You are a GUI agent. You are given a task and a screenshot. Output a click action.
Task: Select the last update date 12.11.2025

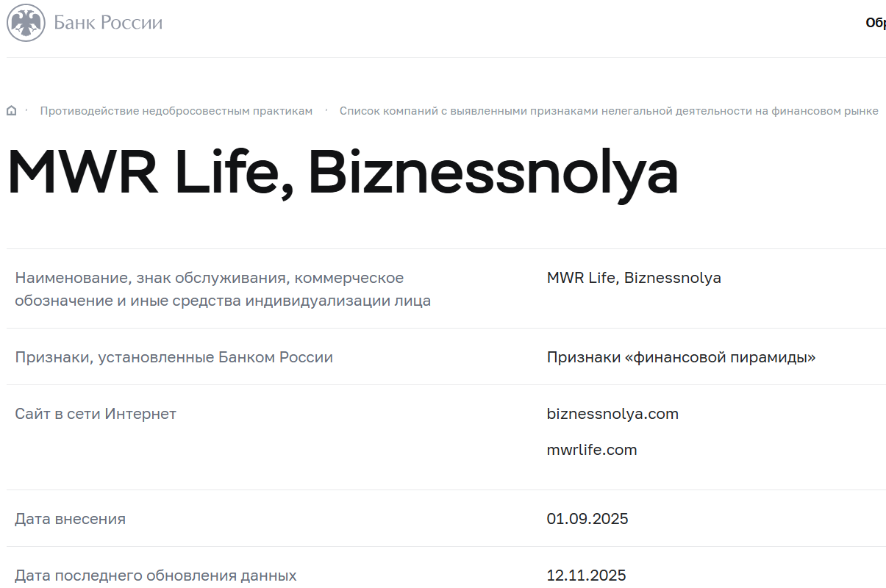tap(586, 576)
